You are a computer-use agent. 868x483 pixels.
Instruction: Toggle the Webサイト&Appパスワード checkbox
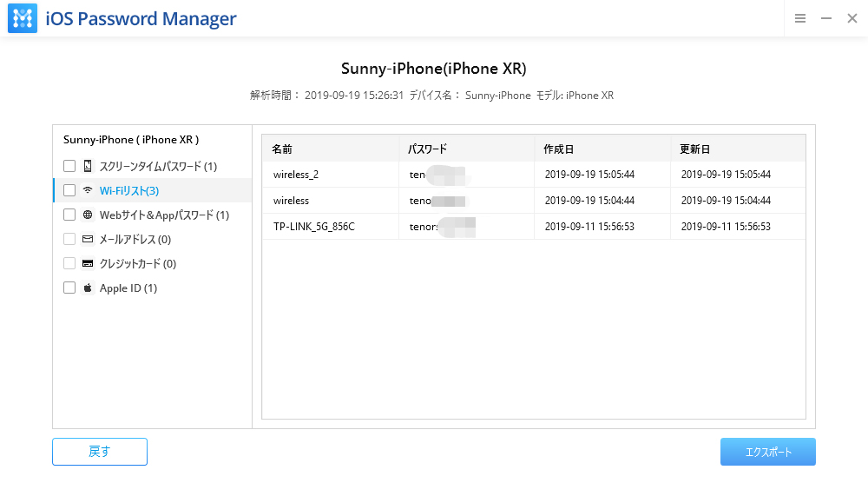(x=69, y=215)
